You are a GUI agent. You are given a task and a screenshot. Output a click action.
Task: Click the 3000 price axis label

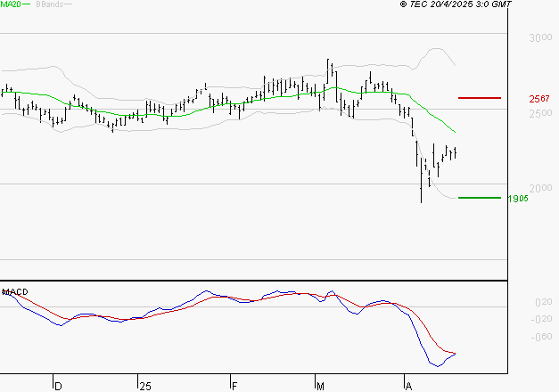pyautogui.click(x=540, y=37)
